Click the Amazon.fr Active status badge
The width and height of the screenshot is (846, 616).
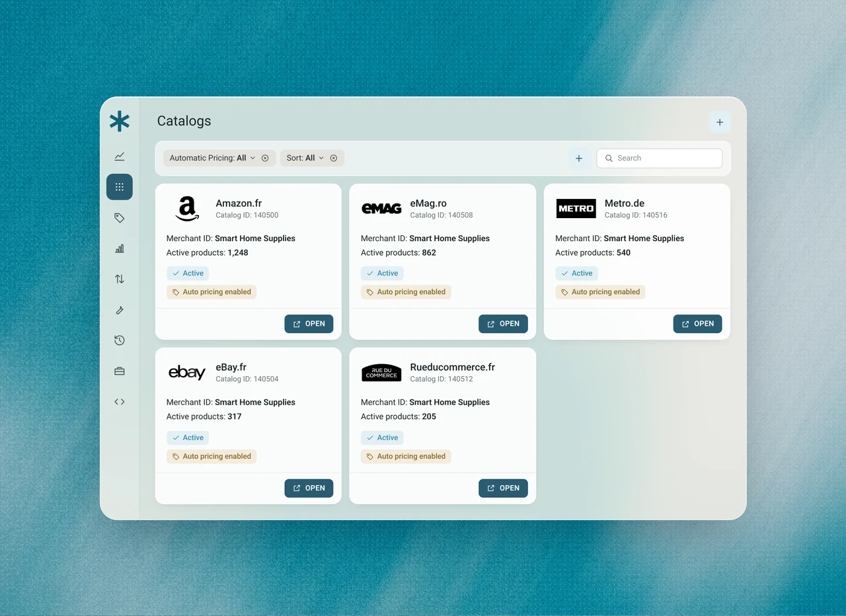pos(188,273)
